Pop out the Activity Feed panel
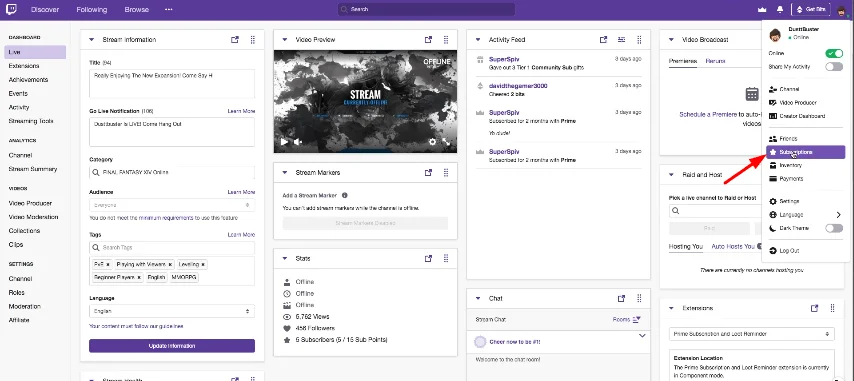854x381 pixels. 603,40
